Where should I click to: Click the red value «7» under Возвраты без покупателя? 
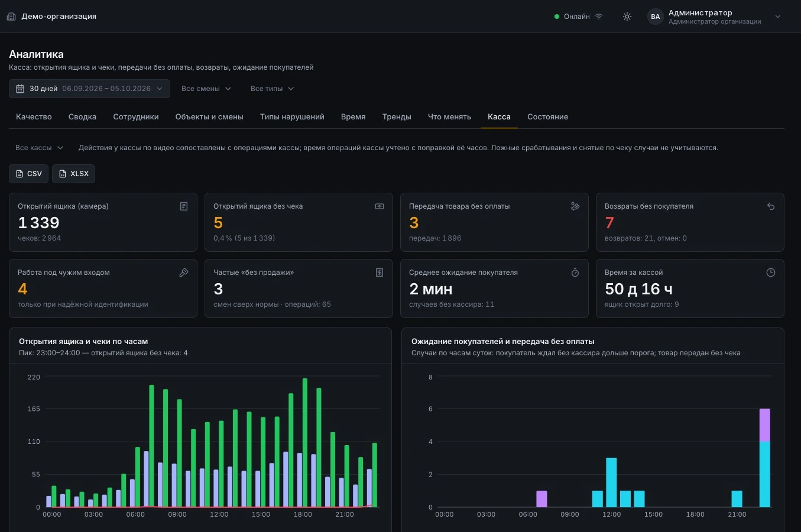pos(609,223)
